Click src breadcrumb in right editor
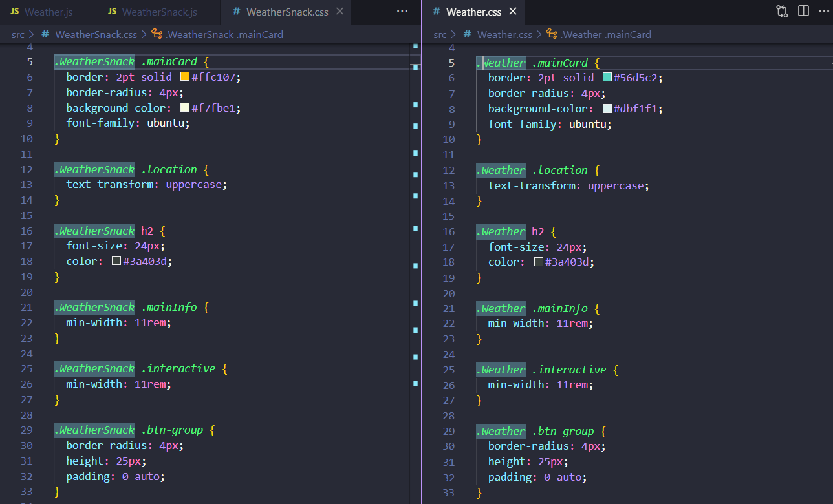Screen dimensions: 833x504 [440, 34]
